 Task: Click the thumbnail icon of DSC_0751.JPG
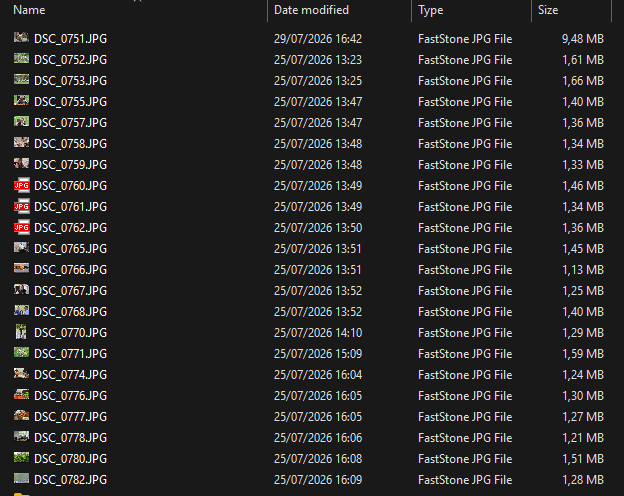coord(21,37)
